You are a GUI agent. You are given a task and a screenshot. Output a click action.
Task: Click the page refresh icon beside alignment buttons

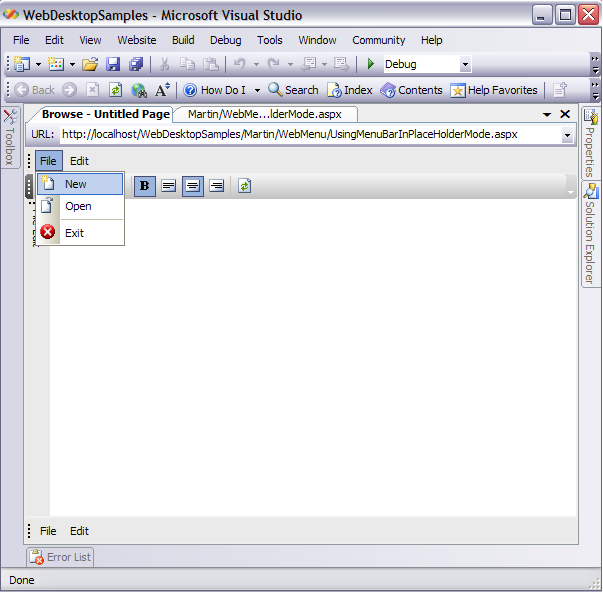click(x=245, y=186)
